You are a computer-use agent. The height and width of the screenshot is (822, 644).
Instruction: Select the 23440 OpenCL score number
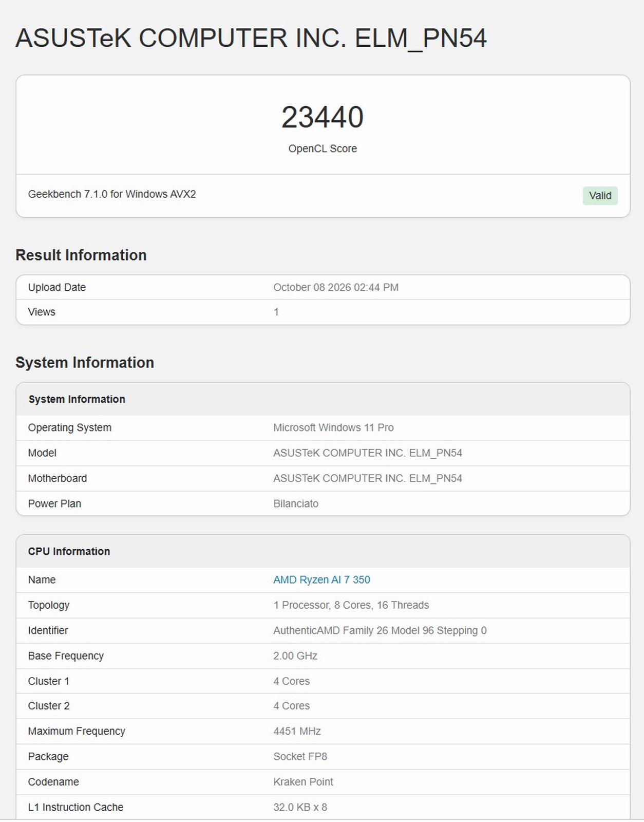click(323, 117)
